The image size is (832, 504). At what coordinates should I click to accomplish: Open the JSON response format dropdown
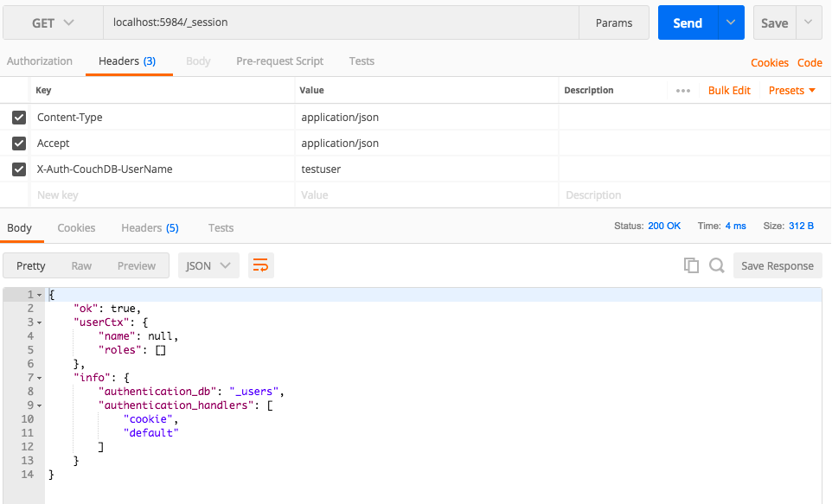click(x=208, y=265)
